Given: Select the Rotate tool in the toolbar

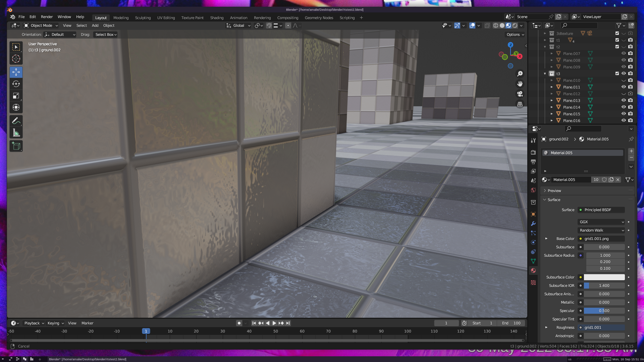Looking at the screenshot, I should click(x=16, y=84).
